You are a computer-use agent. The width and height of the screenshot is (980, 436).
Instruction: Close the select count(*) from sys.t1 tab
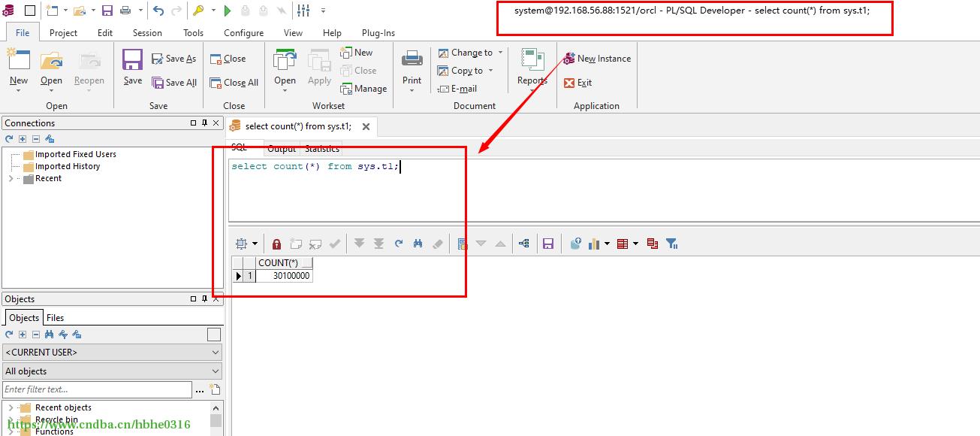pyautogui.click(x=366, y=126)
